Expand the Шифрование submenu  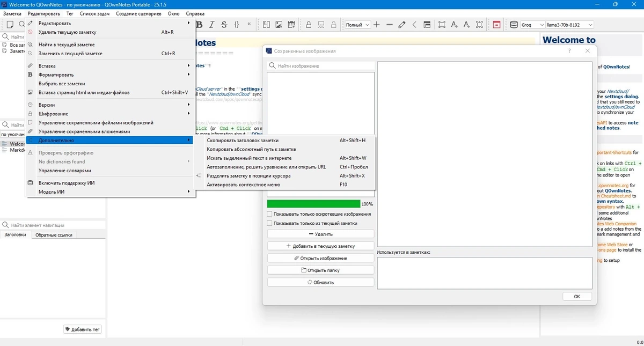pyautogui.click(x=110, y=114)
